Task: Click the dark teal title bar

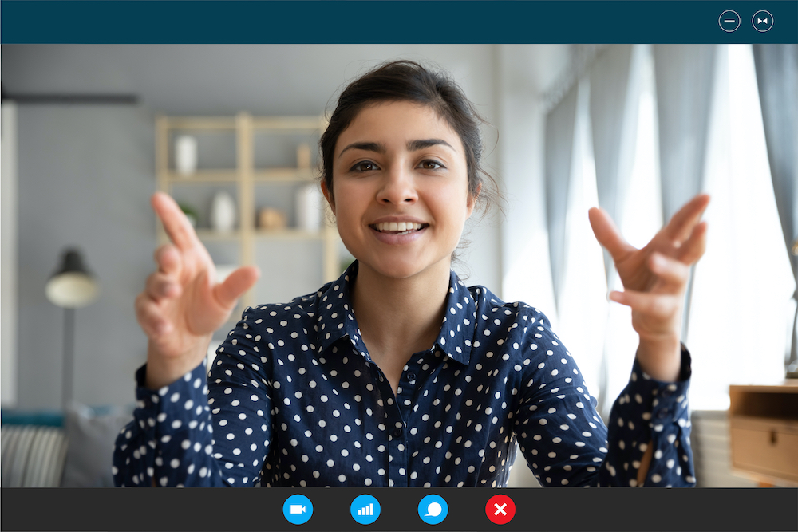Action: coord(359,22)
